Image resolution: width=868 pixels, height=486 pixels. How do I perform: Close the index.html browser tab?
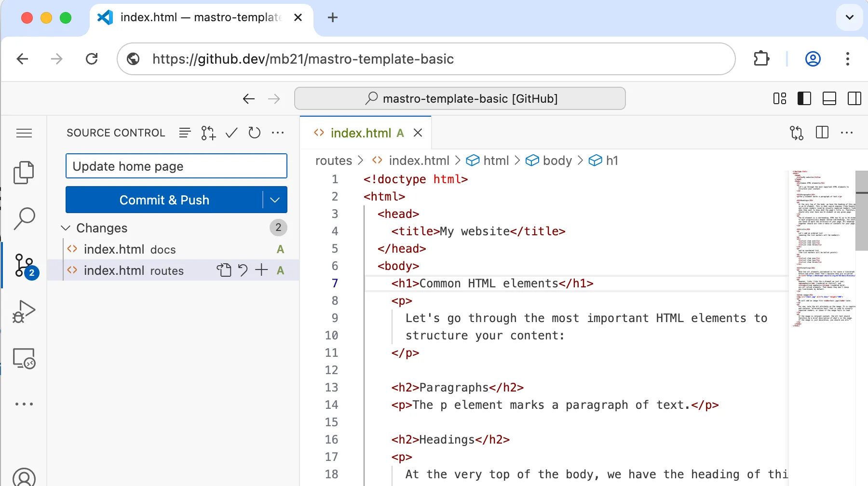point(298,17)
